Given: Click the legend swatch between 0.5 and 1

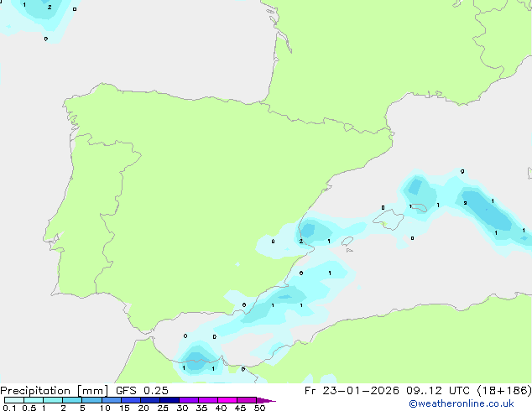Looking at the screenshot, I should coord(34,400).
